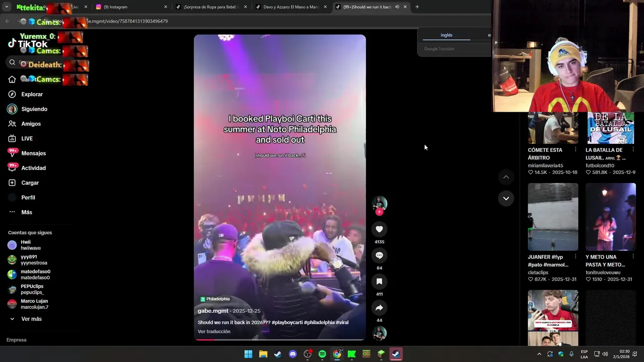Click the #philadelphia hashtag in caption

tap(319, 322)
